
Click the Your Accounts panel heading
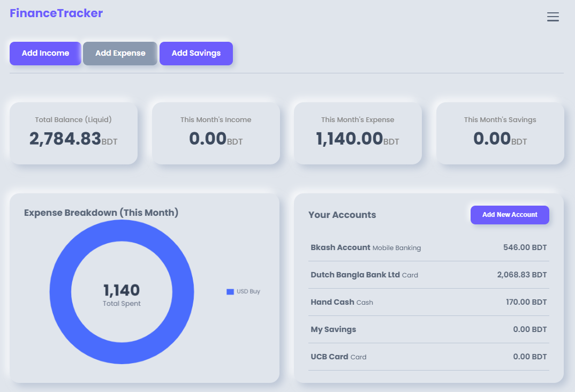pyautogui.click(x=342, y=215)
